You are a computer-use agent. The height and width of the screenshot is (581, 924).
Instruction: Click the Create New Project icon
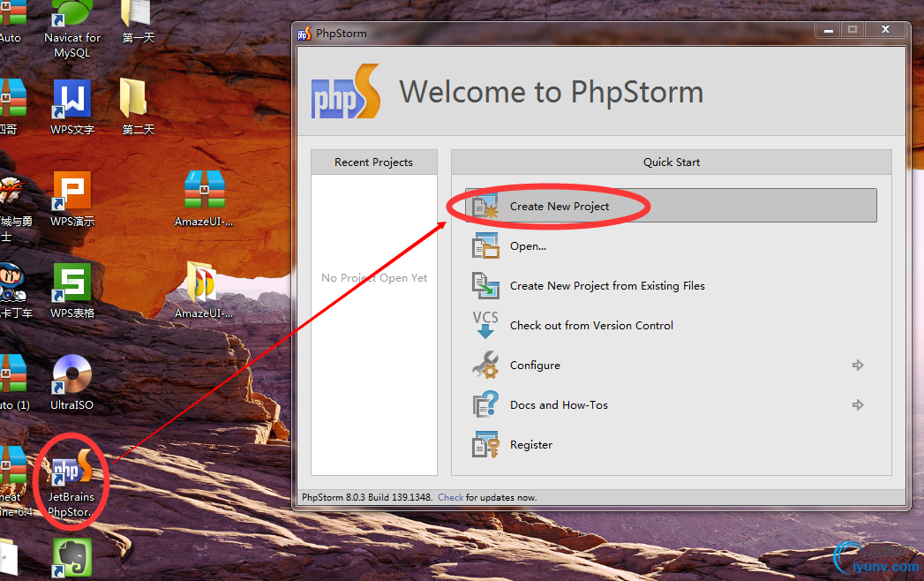click(x=485, y=207)
